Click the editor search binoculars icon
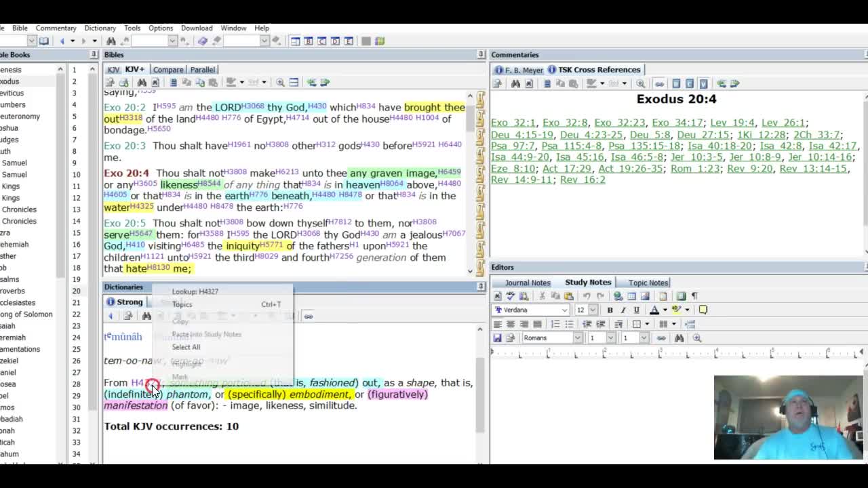868x488 pixels. pyautogui.click(x=679, y=338)
